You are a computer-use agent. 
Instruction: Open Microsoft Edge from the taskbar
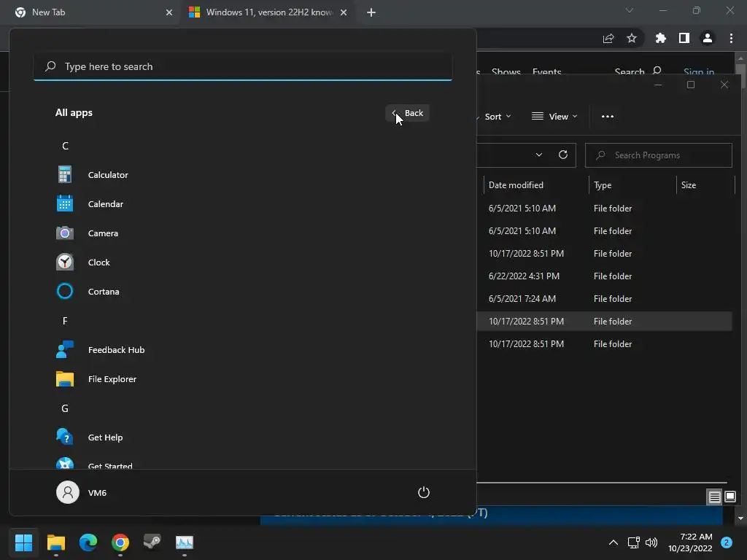click(88, 542)
